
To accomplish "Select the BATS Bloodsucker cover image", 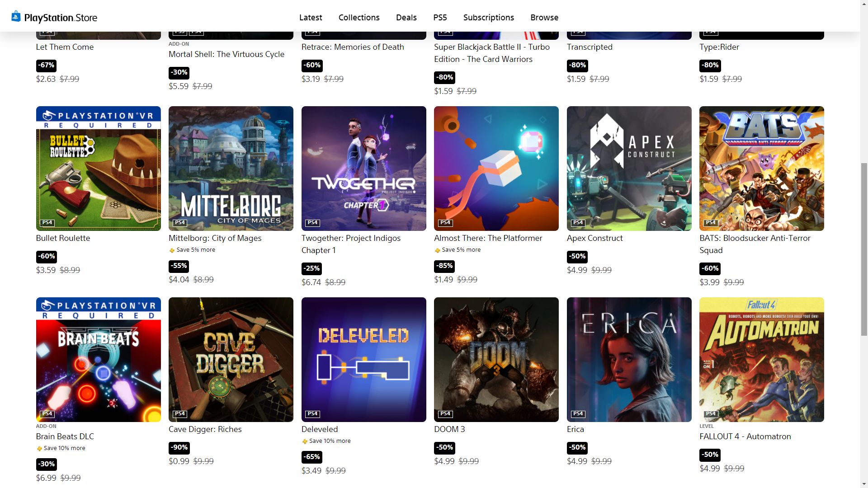I will tap(761, 169).
